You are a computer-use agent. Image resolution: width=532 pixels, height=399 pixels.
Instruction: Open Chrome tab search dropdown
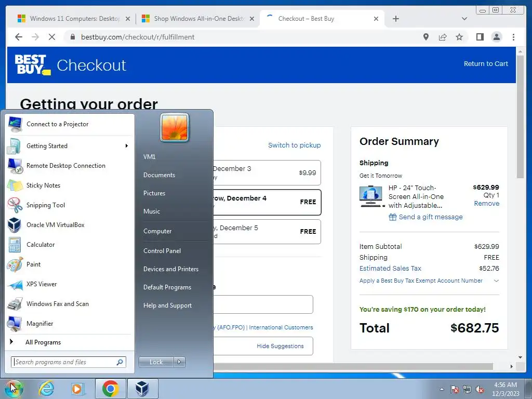click(464, 19)
